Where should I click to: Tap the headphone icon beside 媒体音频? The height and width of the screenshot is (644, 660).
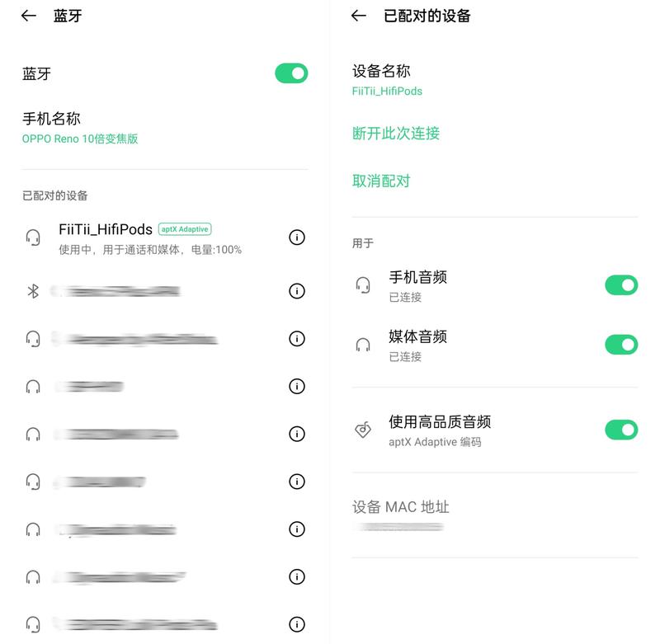tap(363, 345)
